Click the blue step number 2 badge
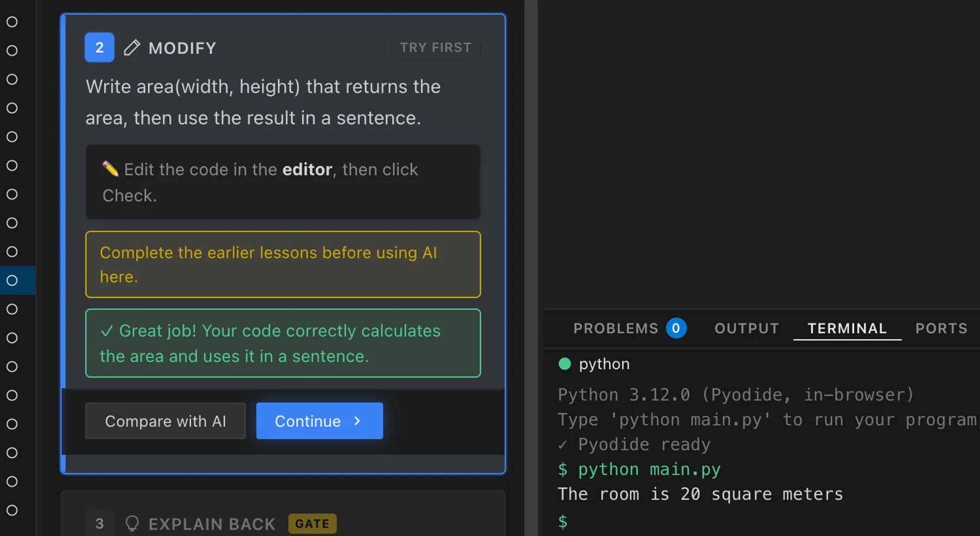Screen dimensions: 980x536 pos(100,47)
